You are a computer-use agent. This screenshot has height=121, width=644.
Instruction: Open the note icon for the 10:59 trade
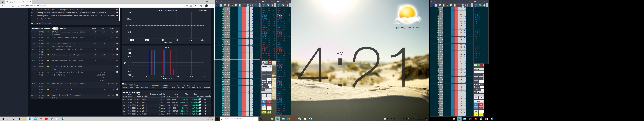pos(200,105)
